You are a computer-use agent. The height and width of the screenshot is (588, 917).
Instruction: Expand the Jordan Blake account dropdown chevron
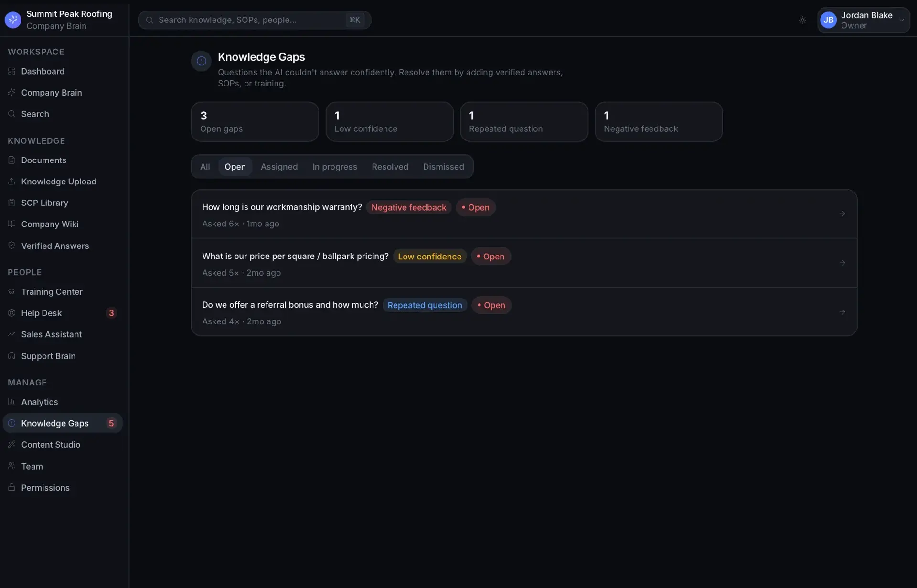tap(901, 20)
